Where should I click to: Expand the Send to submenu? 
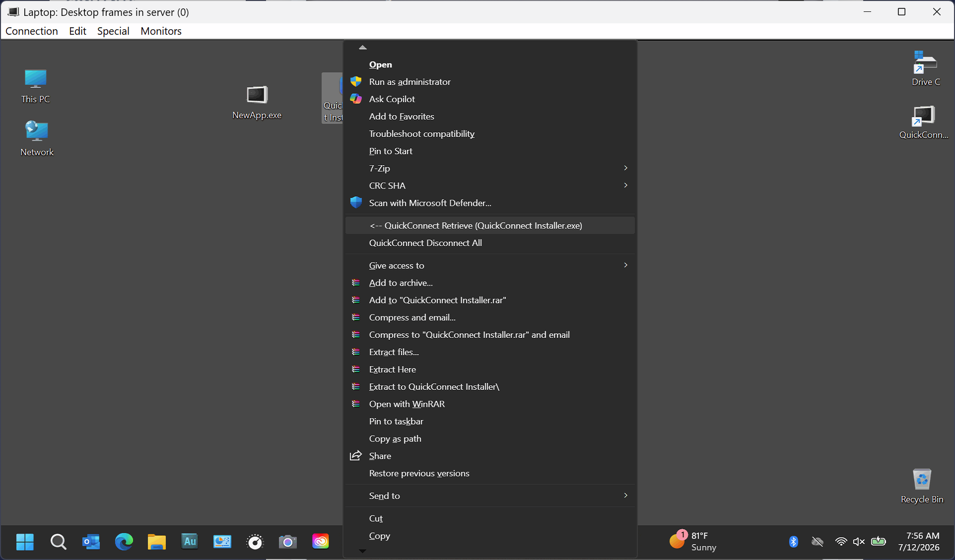(490, 496)
